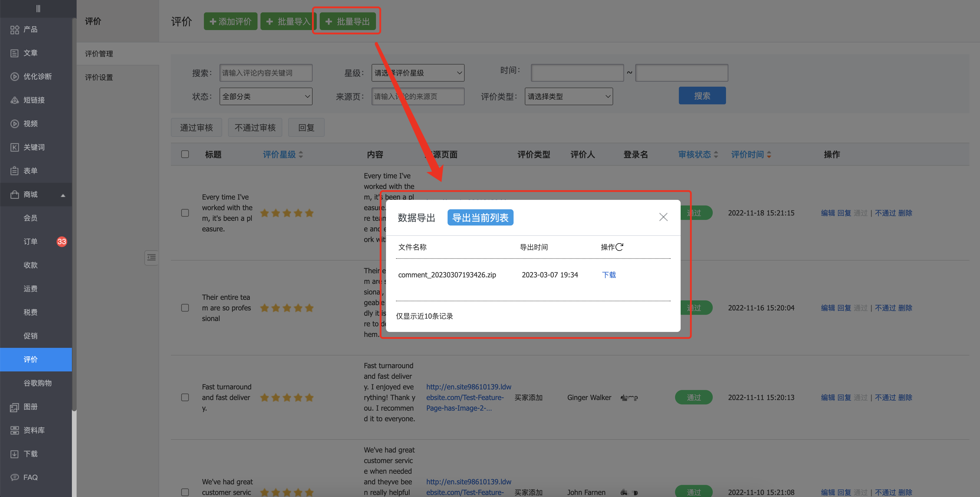Open the 图册 sidebar item
The width and height of the screenshot is (980, 497).
(30, 407)
